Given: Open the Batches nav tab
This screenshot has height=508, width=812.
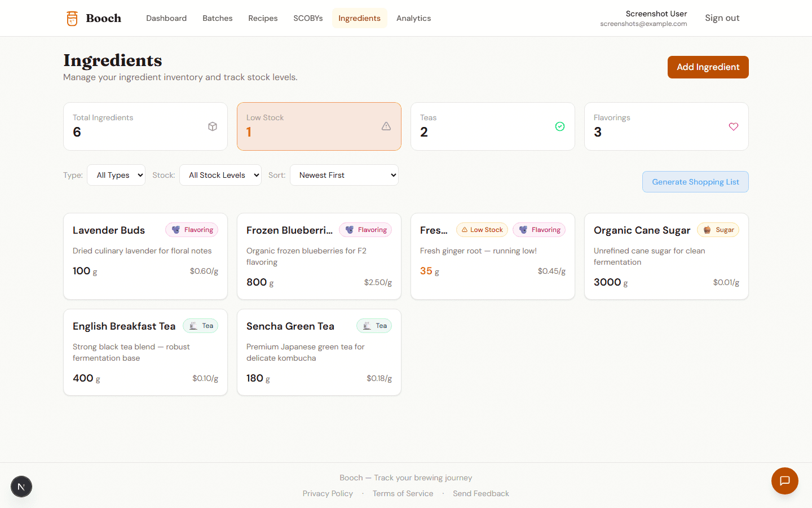Looking at the screenshot, I should pos(218,18).
